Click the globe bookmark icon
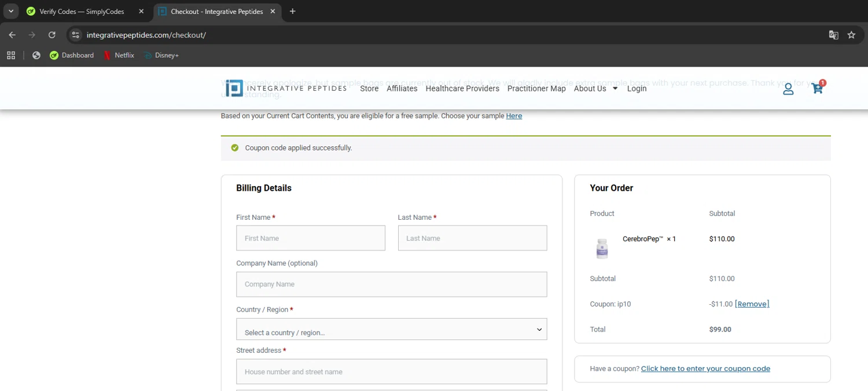Viewport: 868px width, 391px height. (36, 56)
